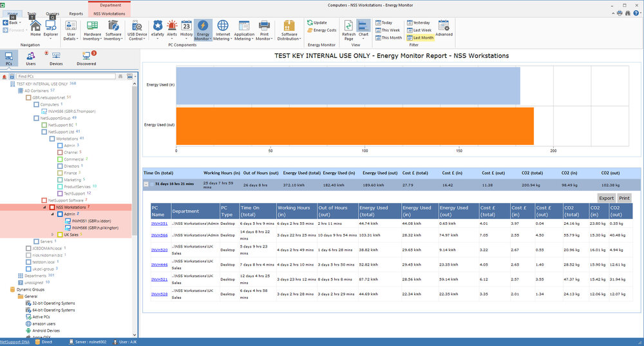Click Update in Energy Monitor group
This screenshot has height=346, width=644.
[x=317, y=23]
